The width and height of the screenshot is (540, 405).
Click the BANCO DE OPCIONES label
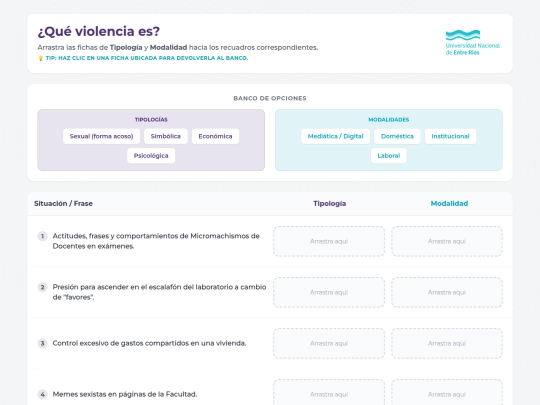click(x=270, y=98)
